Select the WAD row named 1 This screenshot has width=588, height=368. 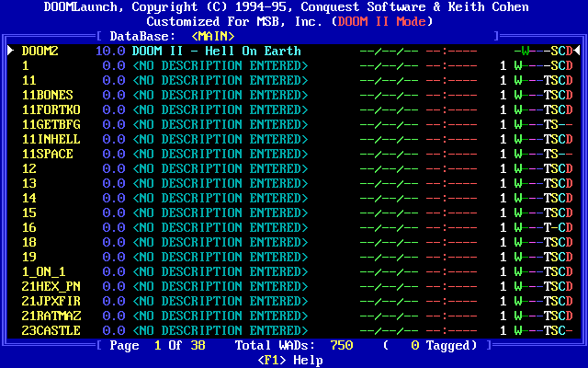point(294,65)
